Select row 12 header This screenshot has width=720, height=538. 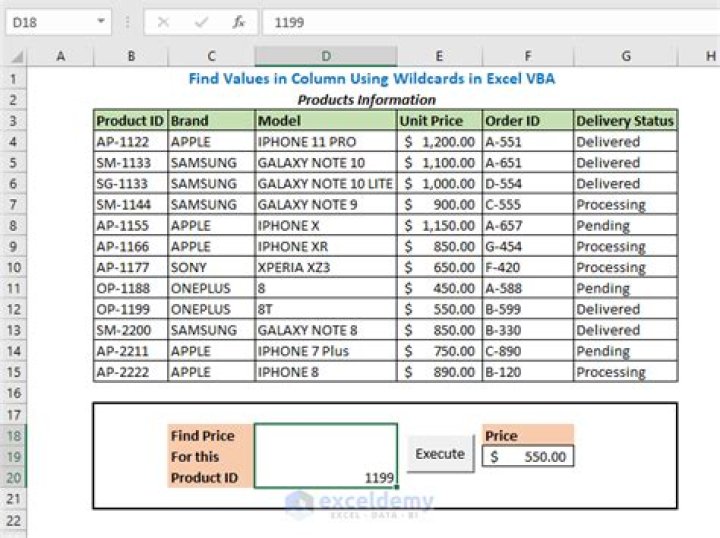pyautogui.click(x=13, y=309)
